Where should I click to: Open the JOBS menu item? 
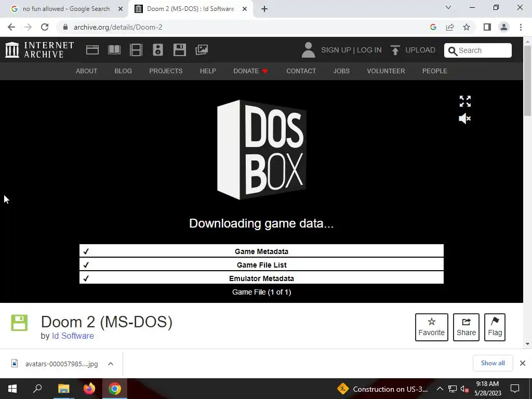tap(341, 71)
